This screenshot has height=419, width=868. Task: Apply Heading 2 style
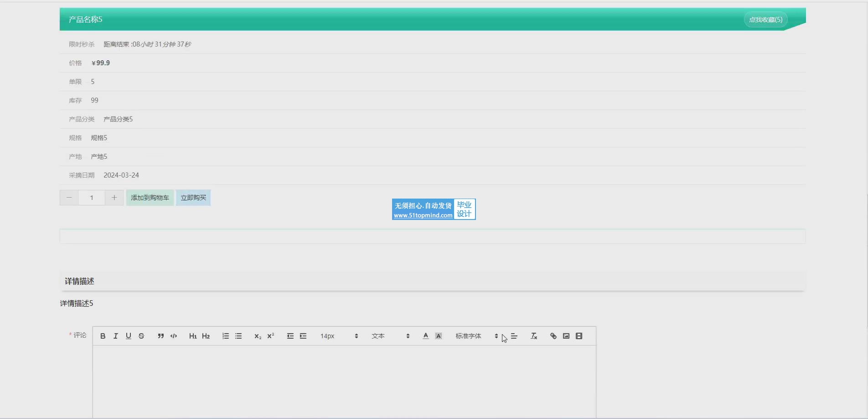(206, 336)
